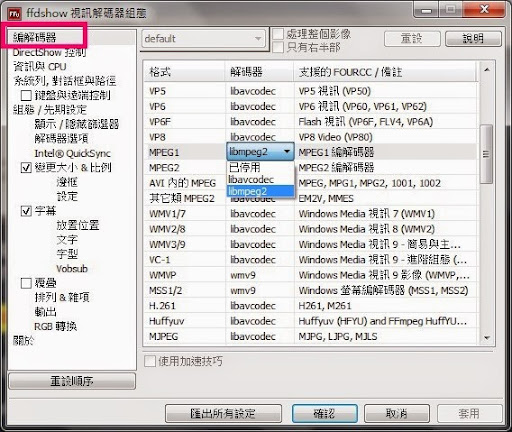Select the VP8 format row

(311, 137)
